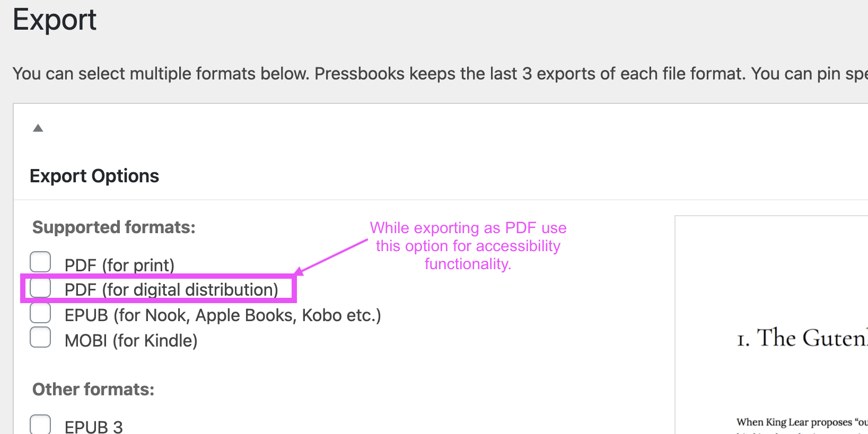Viewport: 868px width, 434px height.
Task: Enable PDF (for digital distribution) export
Action: point(40,287)
